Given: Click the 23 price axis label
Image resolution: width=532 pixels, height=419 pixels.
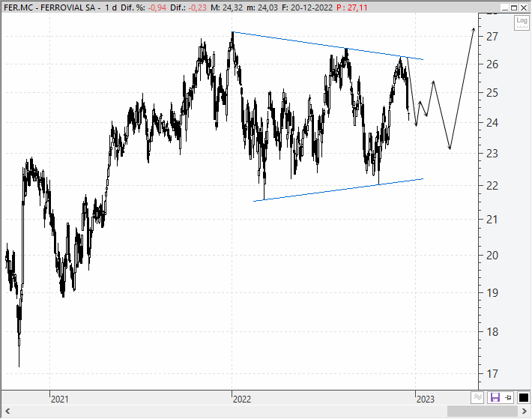Looking at the screenshot, I should pos(492,154).
